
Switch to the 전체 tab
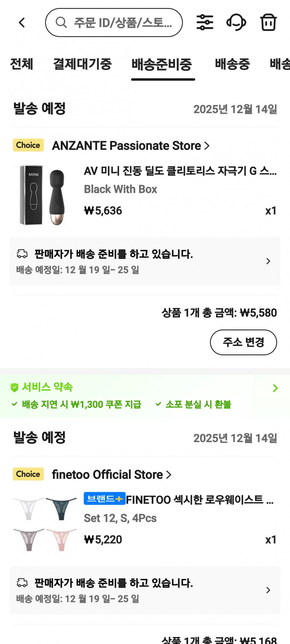click(22, 64)
